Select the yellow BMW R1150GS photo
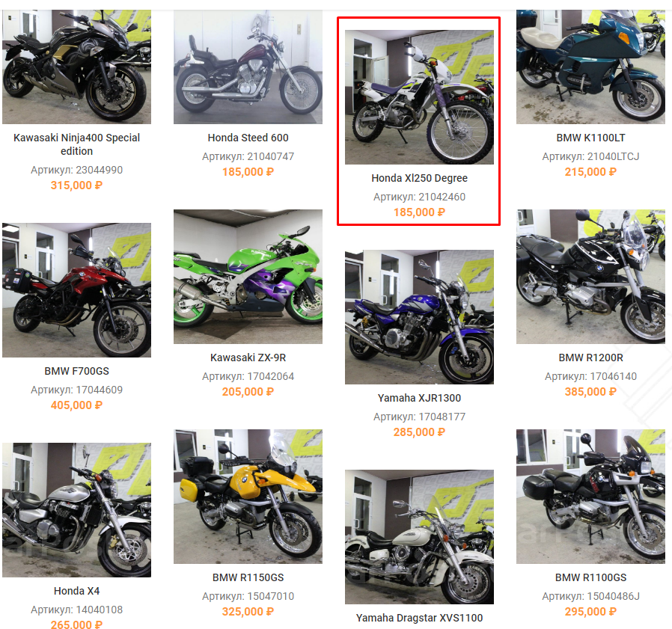The height and width of the screenshot is (629, 672). click(x=248, y=496)
